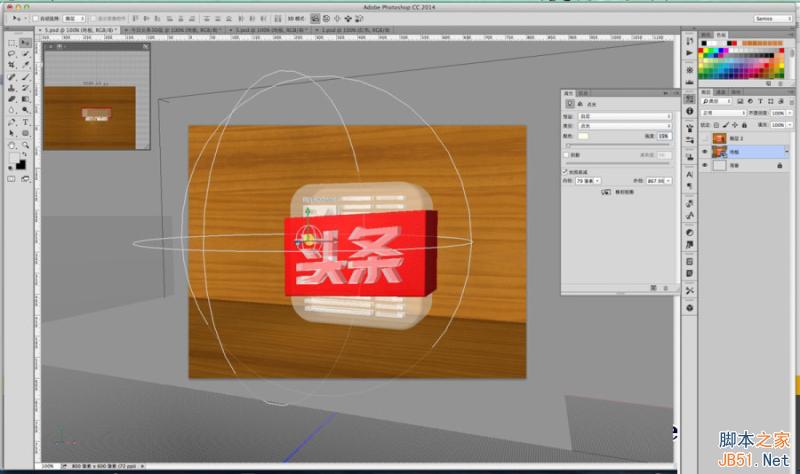Close the secondary 3D view panel

(146, 46)
